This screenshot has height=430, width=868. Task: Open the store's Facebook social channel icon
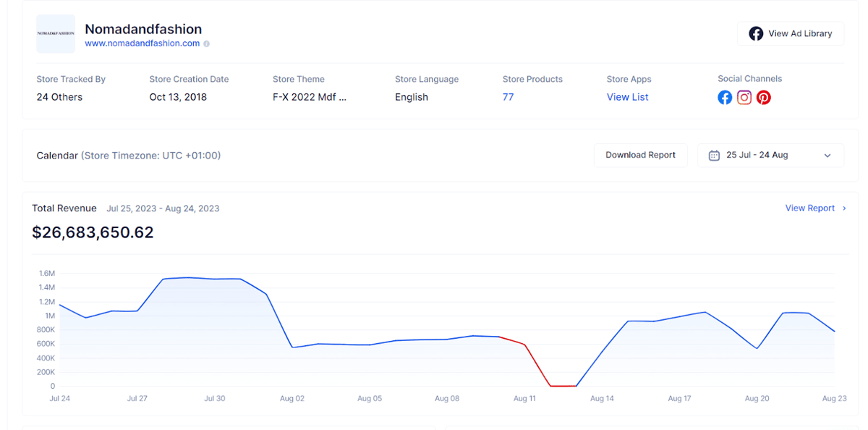point(725,98)
